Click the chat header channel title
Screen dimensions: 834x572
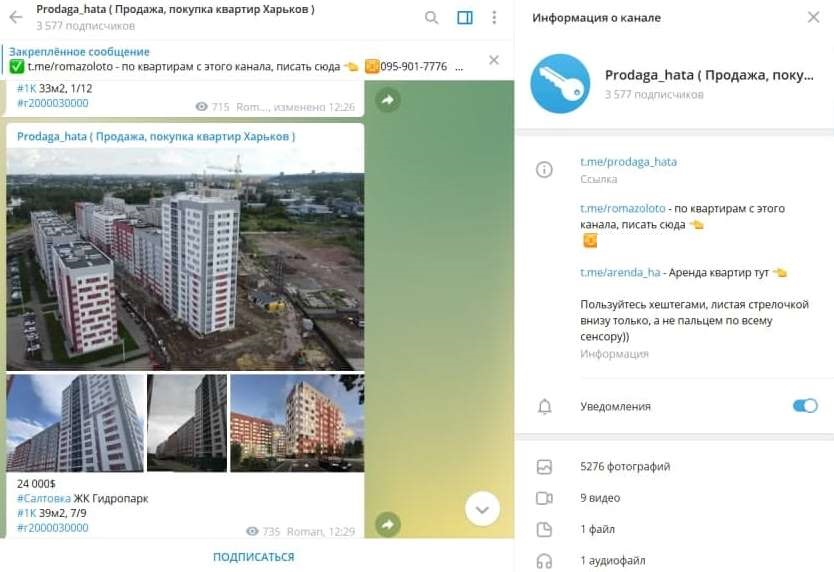[x=176, y=9]
